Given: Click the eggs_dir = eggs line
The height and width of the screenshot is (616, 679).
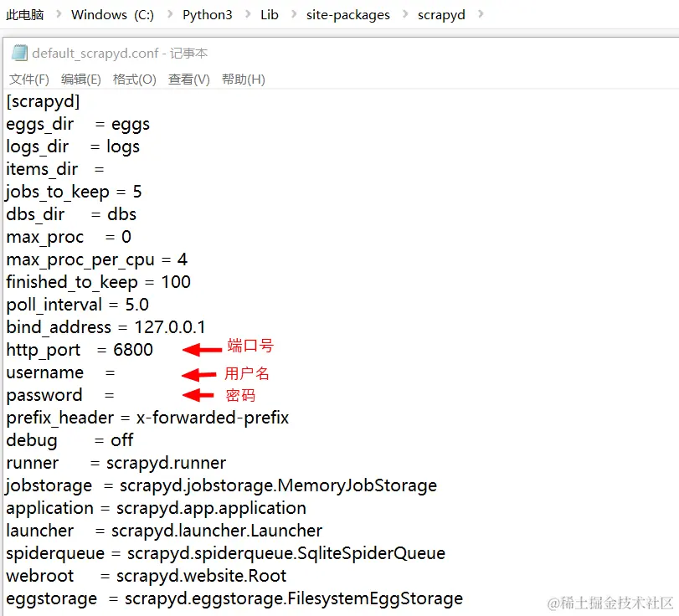Looking at the screenshot, I should coord(78,125).
